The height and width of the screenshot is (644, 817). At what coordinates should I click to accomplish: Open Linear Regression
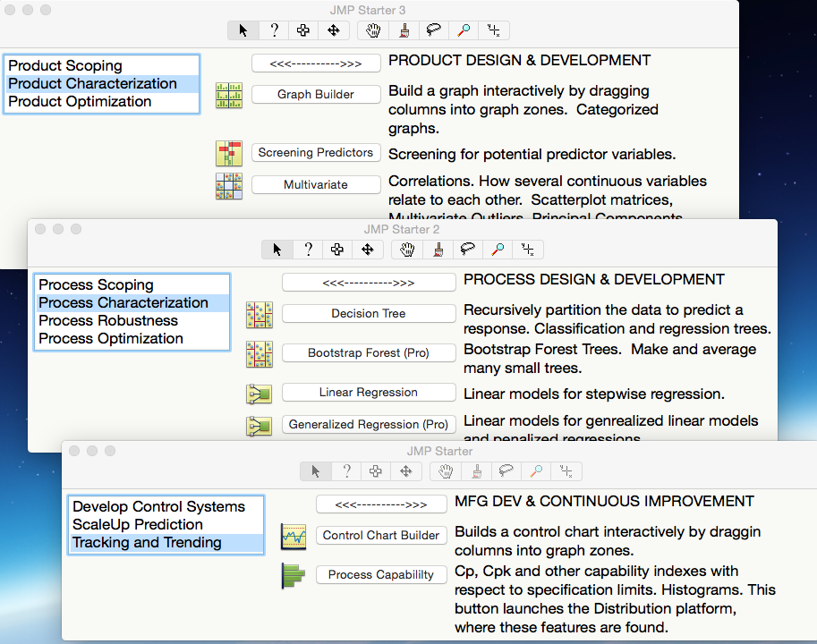[x=369, y=392]
